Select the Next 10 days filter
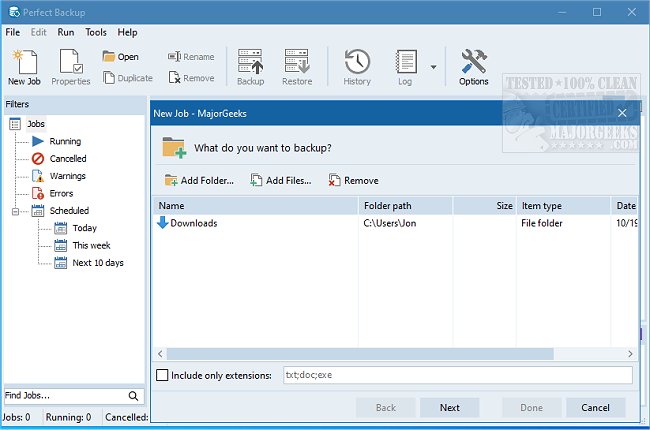The width and height of the screenshot is (650, 430). coord(98,263)
